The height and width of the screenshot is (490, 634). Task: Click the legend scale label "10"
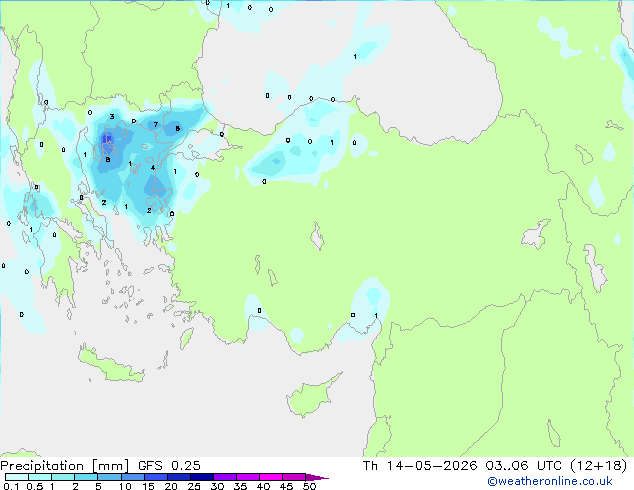click(x=125, y=486)
